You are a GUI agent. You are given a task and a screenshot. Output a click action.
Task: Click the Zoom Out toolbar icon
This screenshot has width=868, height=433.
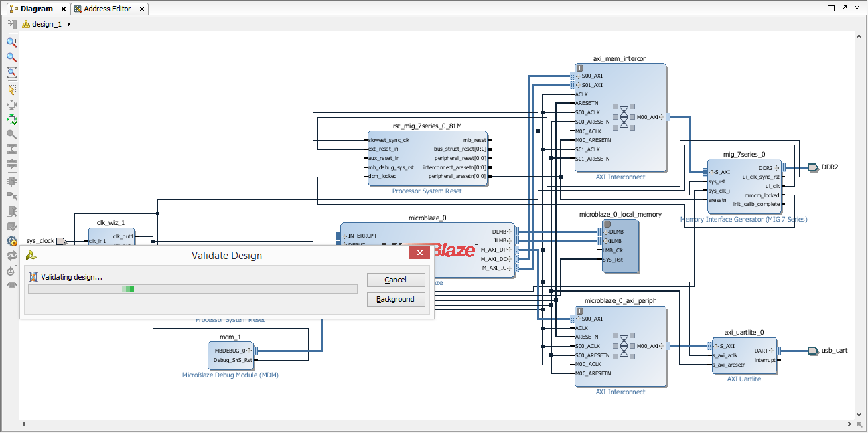pyautogui.click(x=11, y=57)
